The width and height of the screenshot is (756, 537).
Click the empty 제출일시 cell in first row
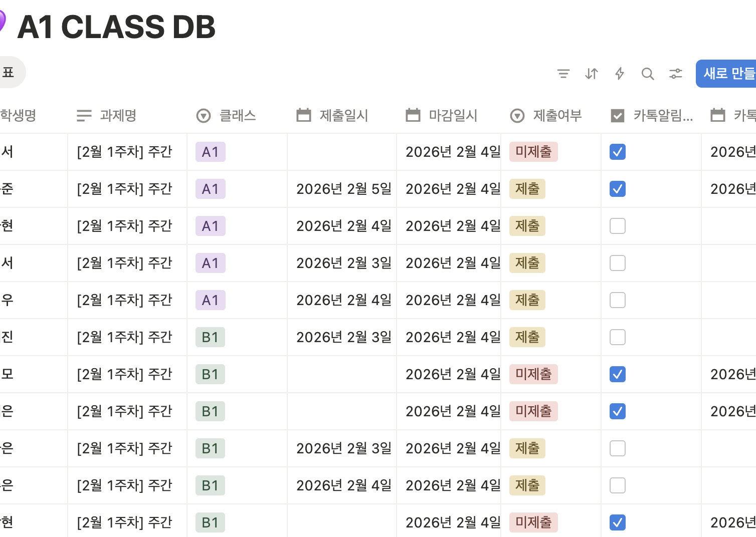tap(341, 152)
